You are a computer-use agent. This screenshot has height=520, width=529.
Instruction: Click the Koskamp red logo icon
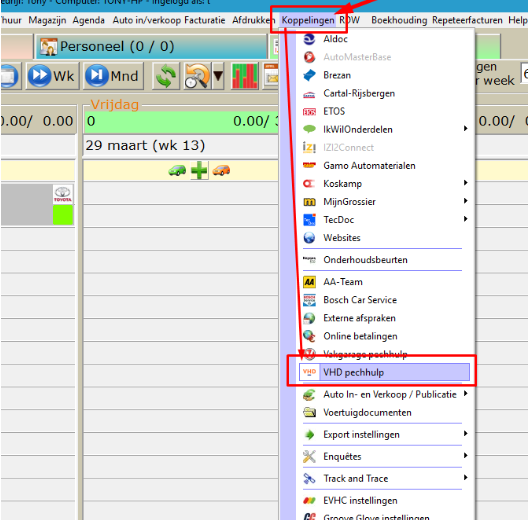(x=309, y=184)
